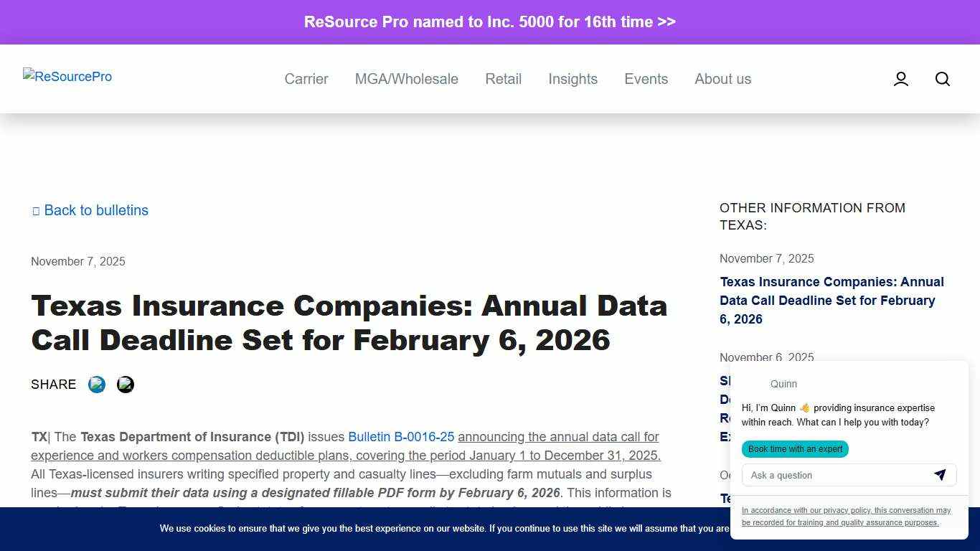Click the back arrow beside Back to bulletins

pyautogui.click(x=36, y=210)
